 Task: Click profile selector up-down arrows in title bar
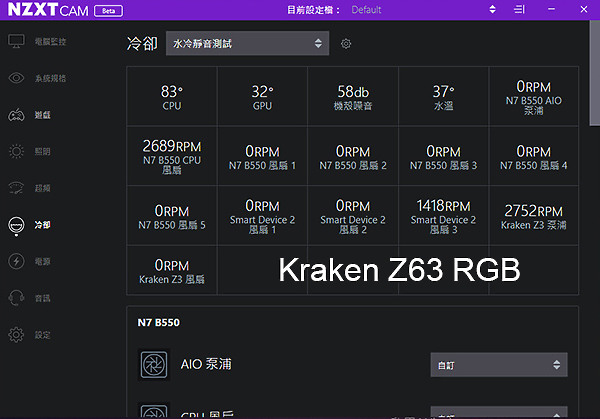(492, 9)
